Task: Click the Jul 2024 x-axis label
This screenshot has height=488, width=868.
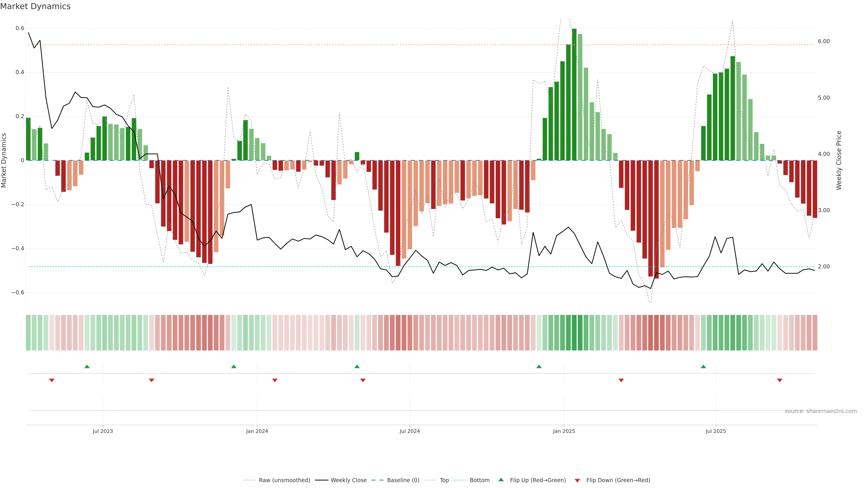Action: [x=409, y=431]
